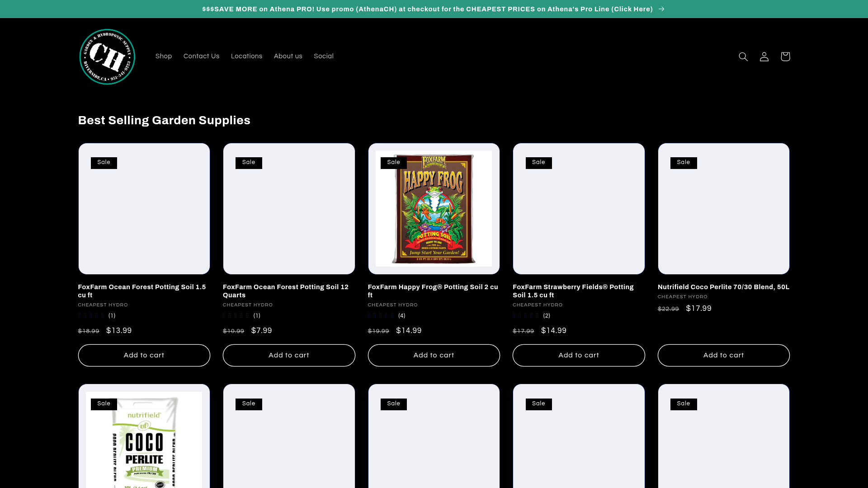868x488 pixels.
Task: Open Nutrifield Coco Perlite 70/30 Blend title link
Action: 724,287
